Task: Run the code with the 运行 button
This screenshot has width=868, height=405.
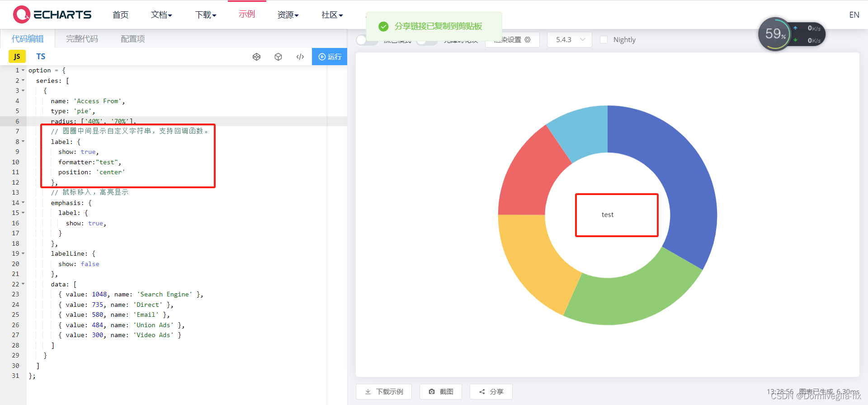Action: pyautogui.click(x=330, y=57)
